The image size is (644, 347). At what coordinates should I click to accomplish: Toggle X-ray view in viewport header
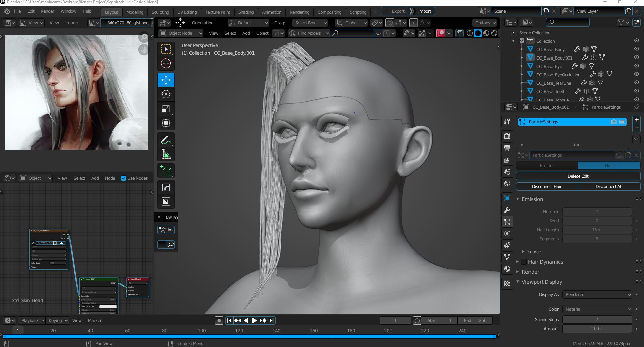(x=459, y=33)
